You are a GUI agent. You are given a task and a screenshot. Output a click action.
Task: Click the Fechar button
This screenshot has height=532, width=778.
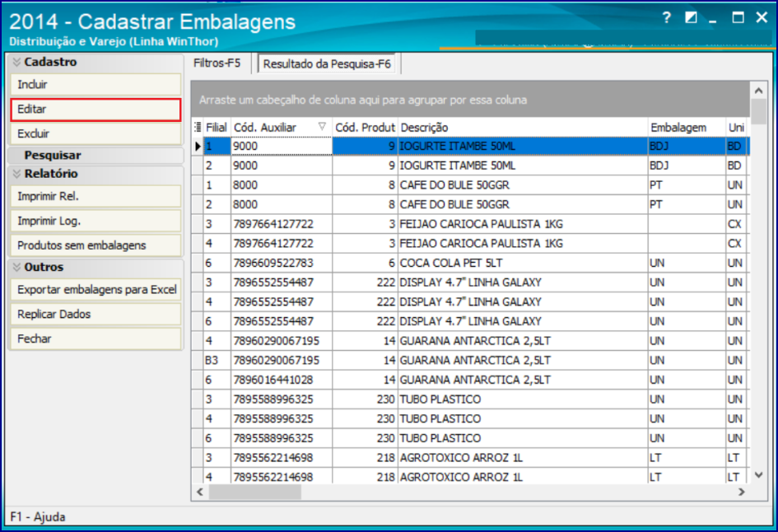96,338
